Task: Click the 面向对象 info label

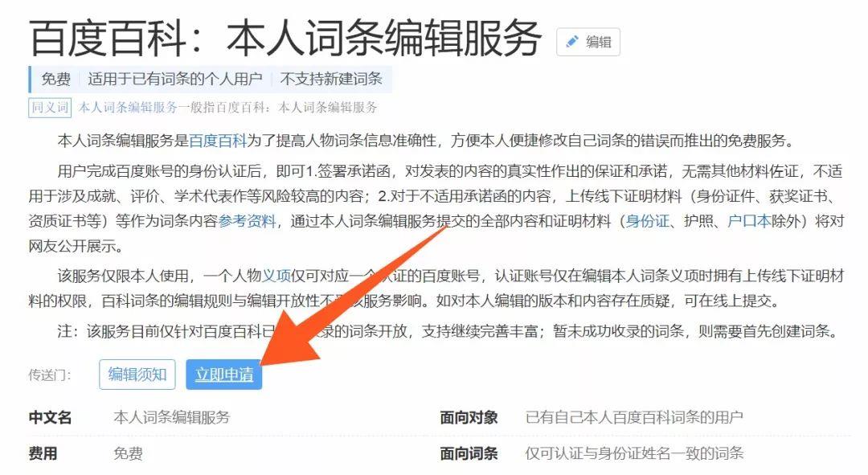Action: [469, 417]
